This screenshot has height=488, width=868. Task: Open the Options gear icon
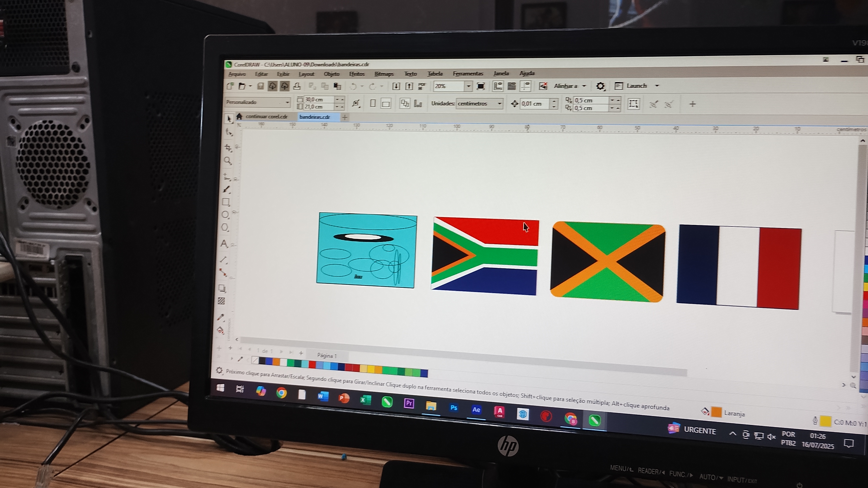[600, 86]
